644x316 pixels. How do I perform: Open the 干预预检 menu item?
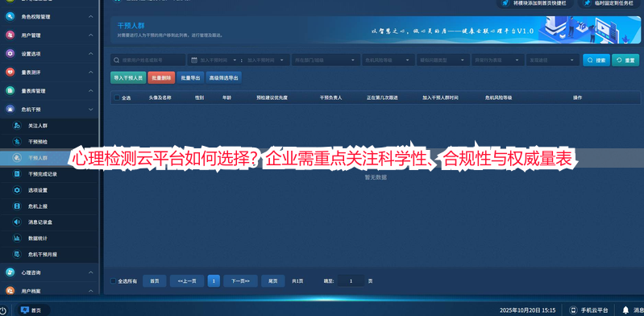(x=49, y=142)
